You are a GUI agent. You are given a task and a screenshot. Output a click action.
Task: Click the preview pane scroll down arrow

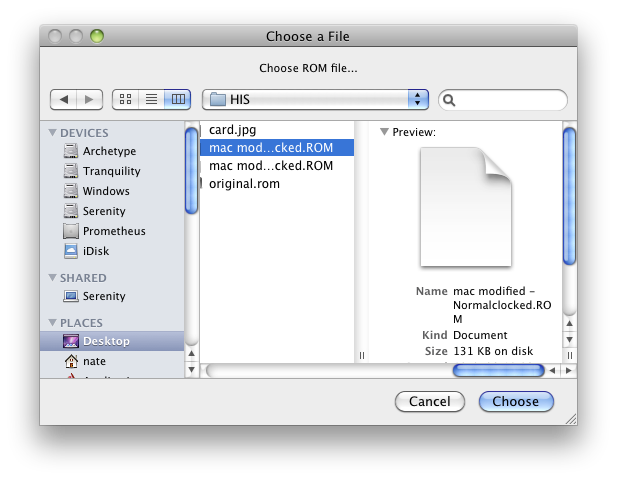pos(569,340)
